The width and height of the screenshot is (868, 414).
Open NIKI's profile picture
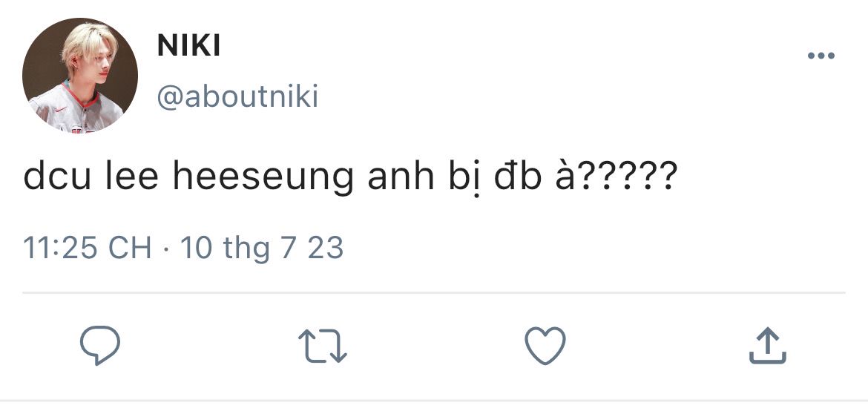[80, 76]
